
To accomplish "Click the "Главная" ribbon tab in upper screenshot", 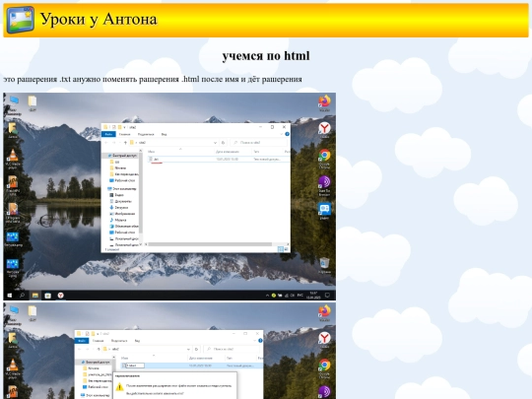I will tap(124, 134).
